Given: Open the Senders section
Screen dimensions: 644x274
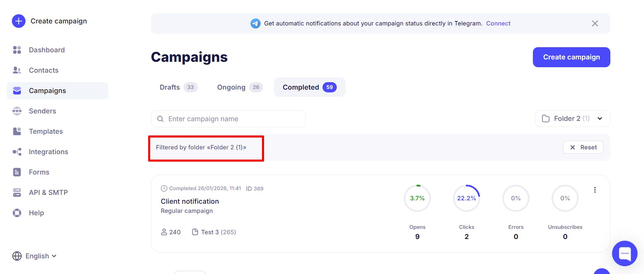Looking at the screenshot, I should click(42, 111).
